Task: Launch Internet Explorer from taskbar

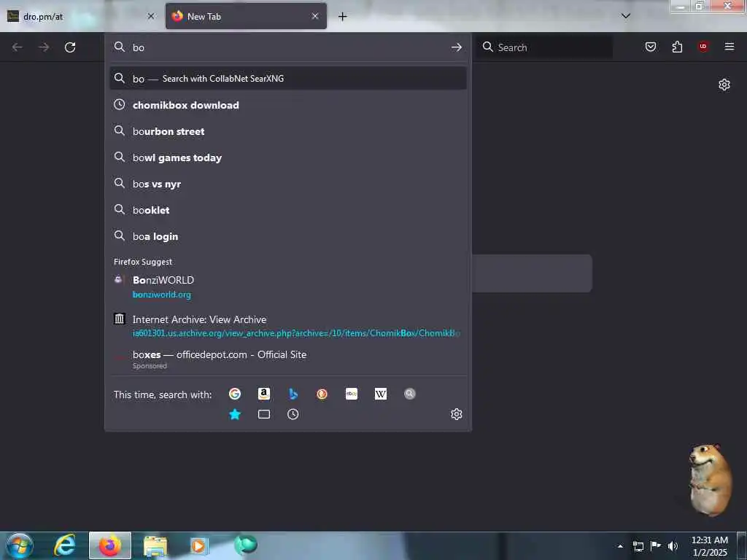Action: pos(65,545)
